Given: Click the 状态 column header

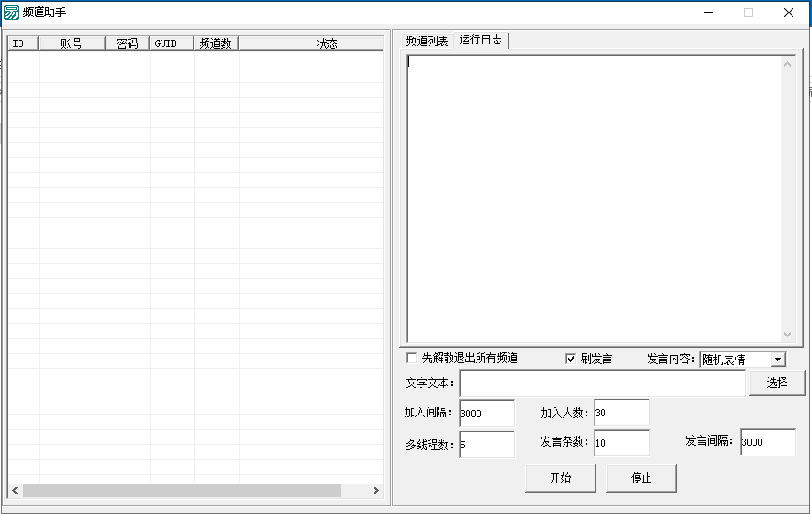Looking at the screenshot, I should click(327, 43).
